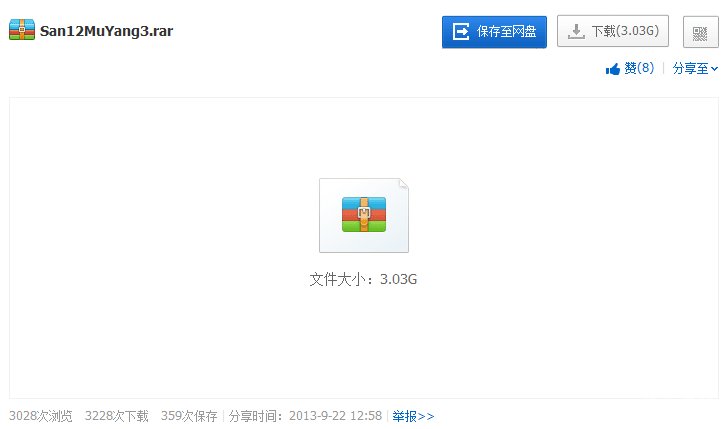The image size is (726, 429).
Task: Click the 赞(8) like count text
Action: [x=639, y=68]
